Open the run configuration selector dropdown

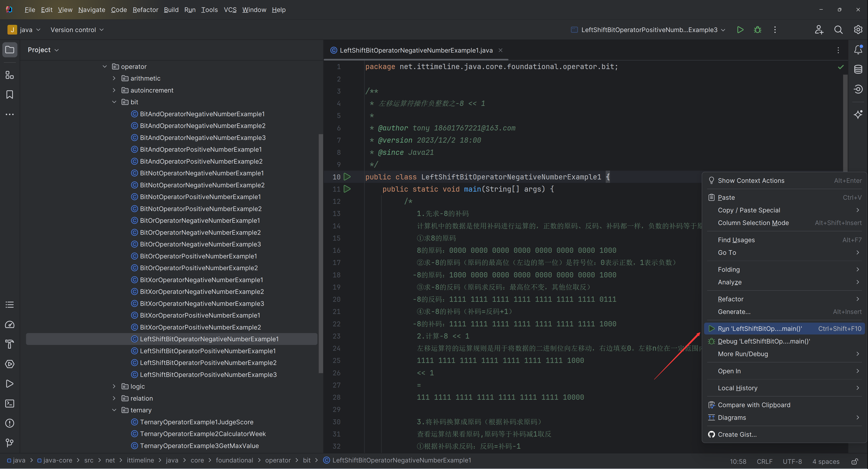coord(648,30)
